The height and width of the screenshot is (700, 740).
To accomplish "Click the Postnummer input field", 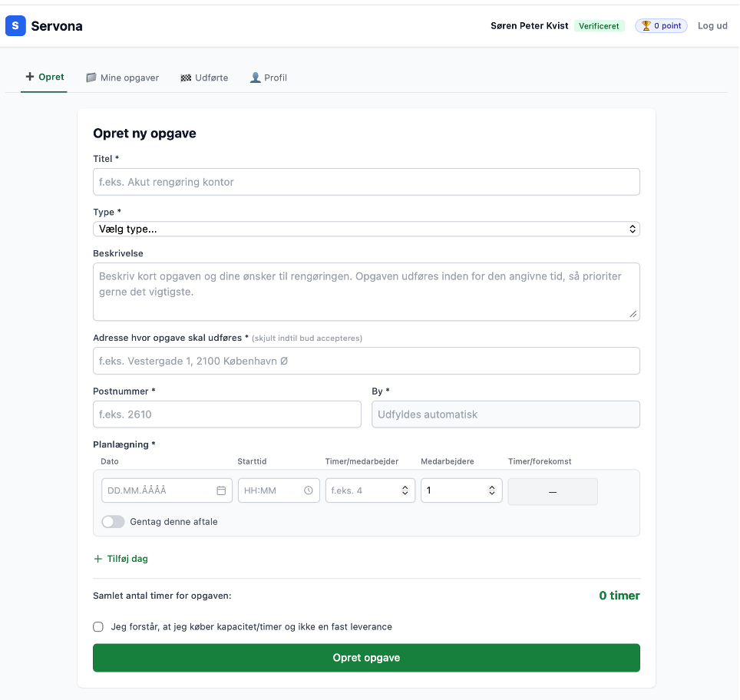I will coord(226,414).
